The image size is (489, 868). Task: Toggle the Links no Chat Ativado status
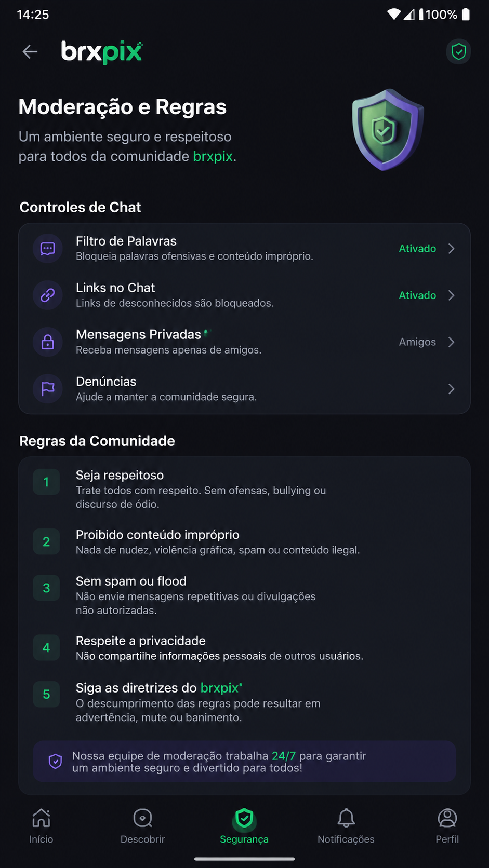[x=417, y=295]
